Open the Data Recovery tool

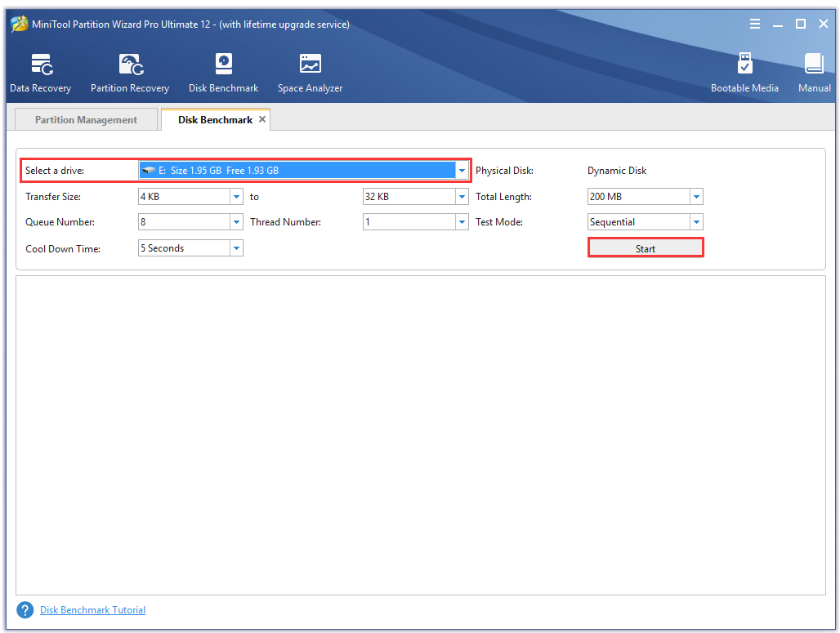[41, 72]
